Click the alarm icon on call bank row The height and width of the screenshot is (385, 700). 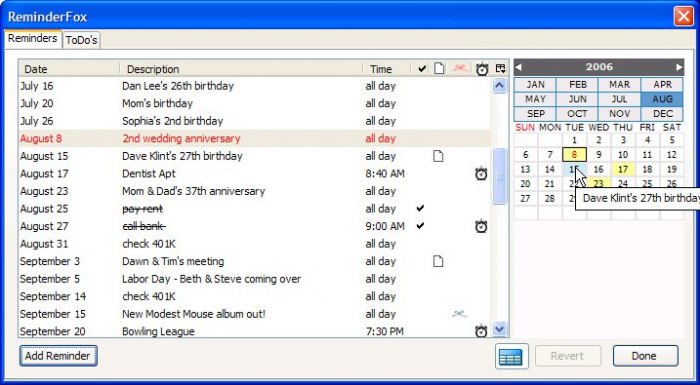[481, 226]
